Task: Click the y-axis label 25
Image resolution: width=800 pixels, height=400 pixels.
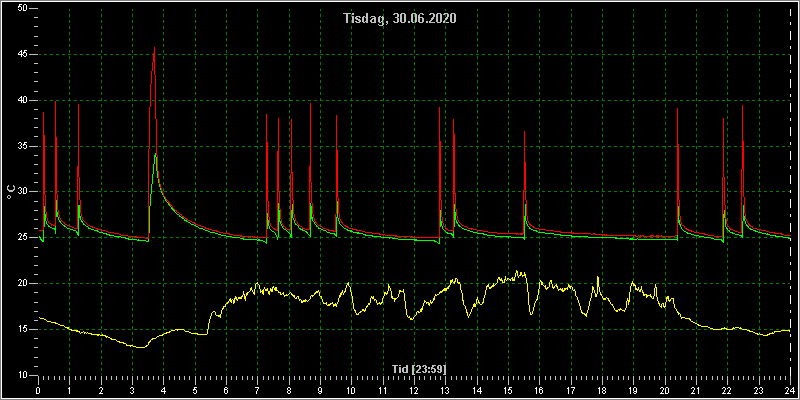Action: coord(21,238)
